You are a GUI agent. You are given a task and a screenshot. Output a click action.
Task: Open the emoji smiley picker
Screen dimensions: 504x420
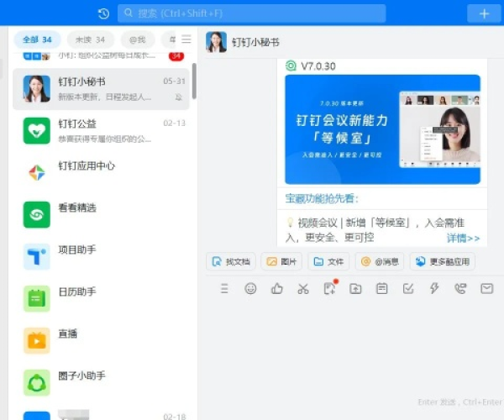point(250,289)
